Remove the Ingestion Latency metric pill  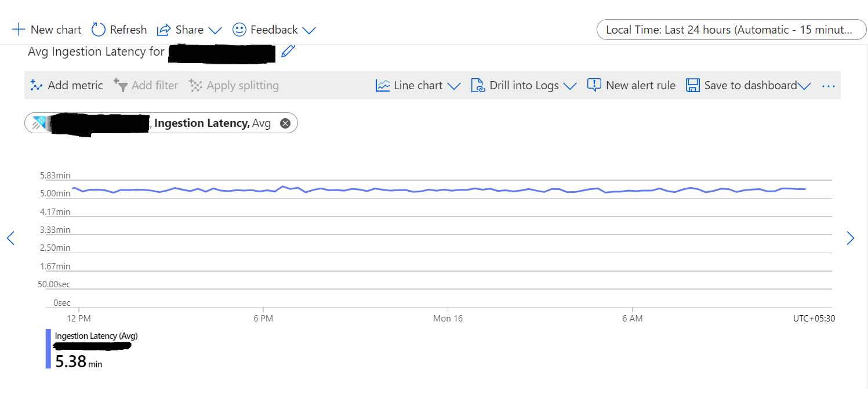pyautogui.click(x=285, y=123)
